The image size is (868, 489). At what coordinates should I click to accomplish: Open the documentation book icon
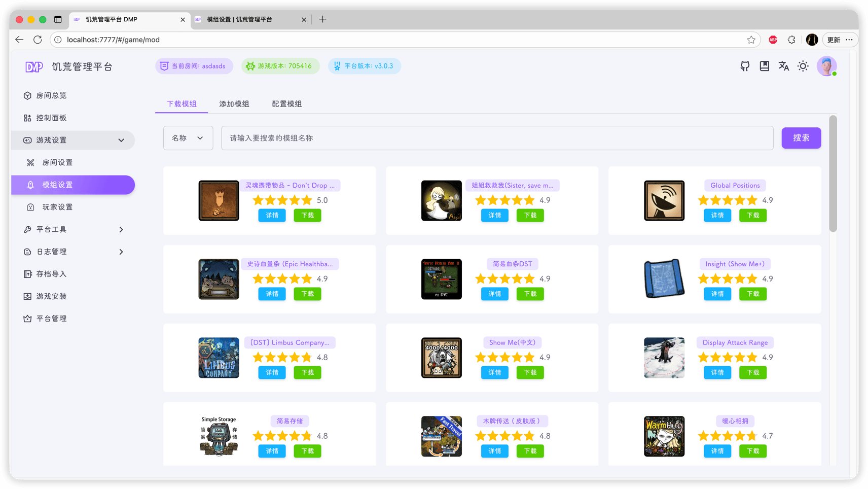[x=764, y=66]
